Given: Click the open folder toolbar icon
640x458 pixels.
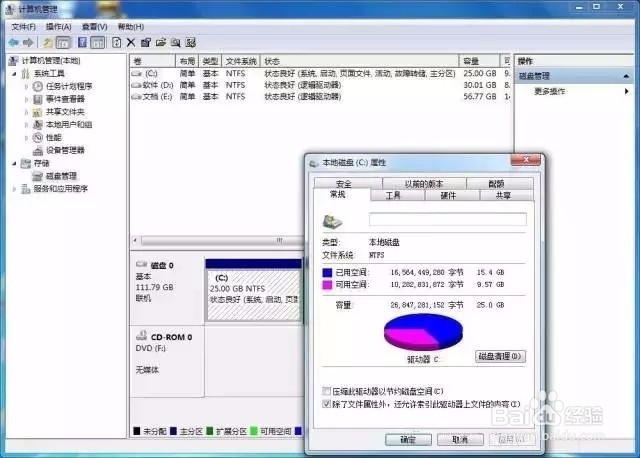Looking at the screenshot, I should pyautogui.click(x=161, y=42).
